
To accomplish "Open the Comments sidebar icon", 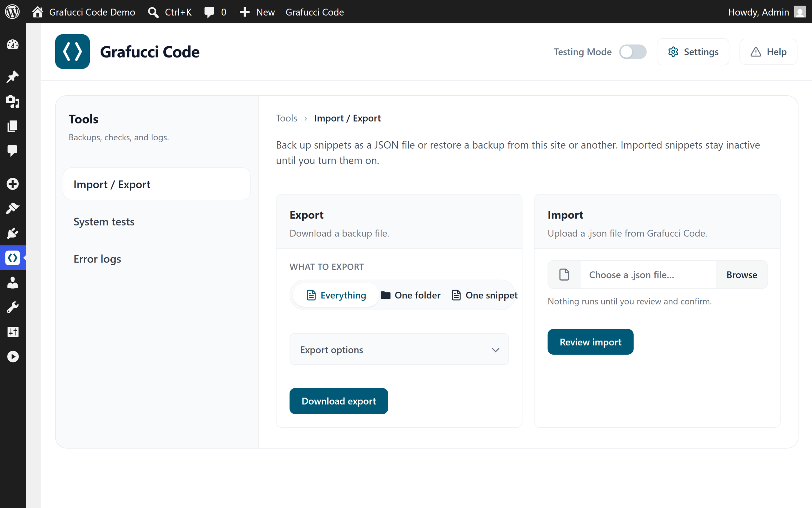I will pyautogui.click(x=13, y=151).
